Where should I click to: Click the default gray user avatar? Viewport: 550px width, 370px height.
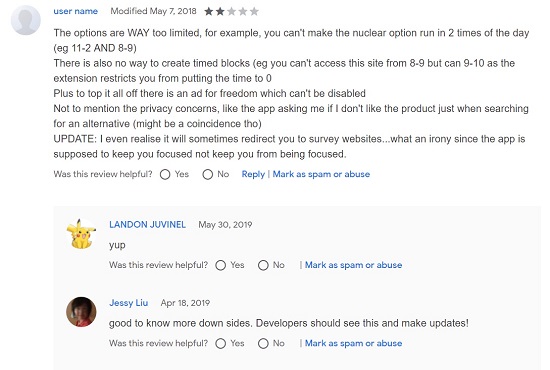[x=26, y=20]
